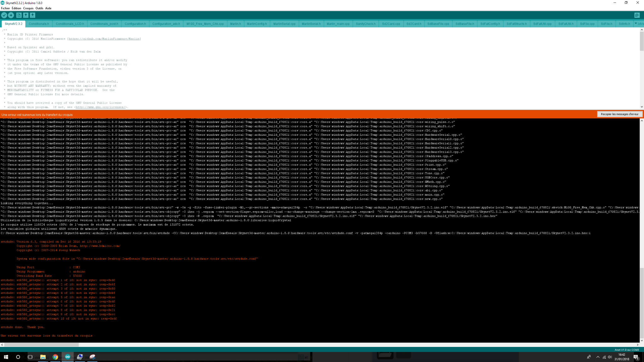Switch to the Configuration.h tab
This screenshot has width=644, height=362.
click(x=135, y=24)
